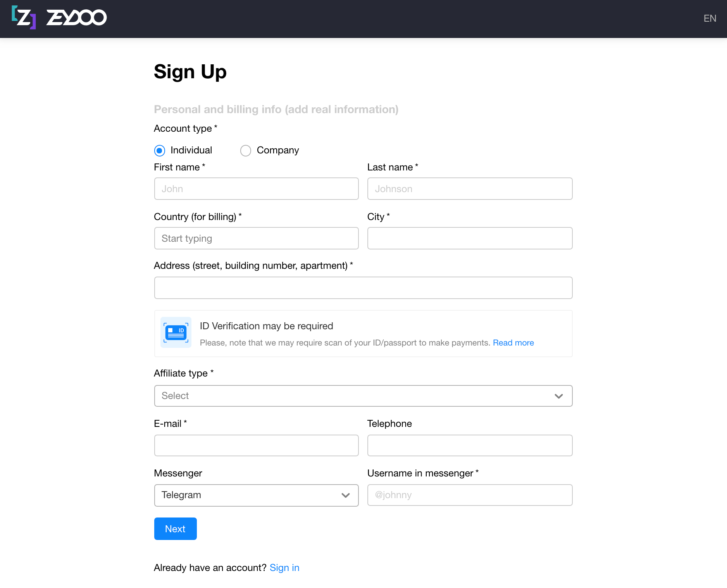Image resolution: width=727 pixels, height=588 pixels.
Task: Click the Next button
Action: (x=175, y=529)
